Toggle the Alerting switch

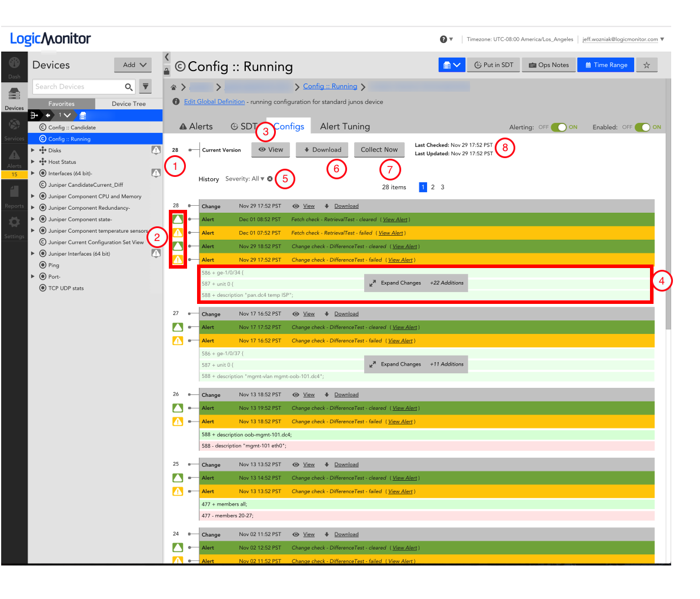click(559, 127)
